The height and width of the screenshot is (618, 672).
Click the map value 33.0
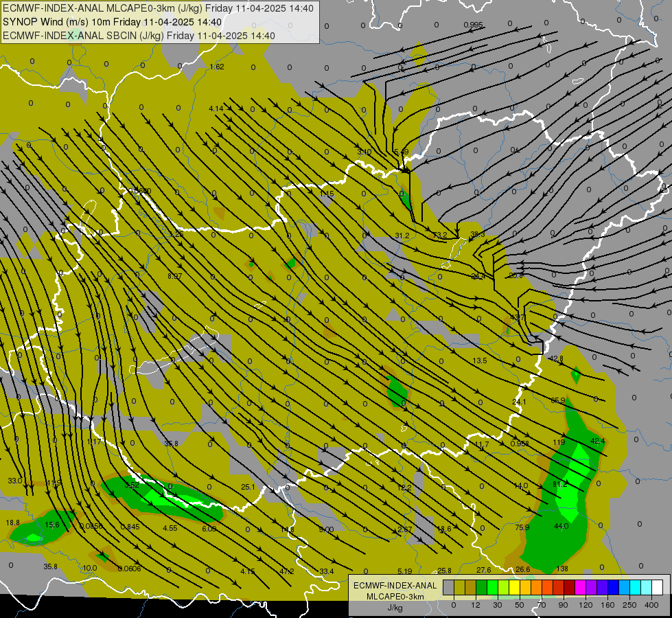click(14, 481)
